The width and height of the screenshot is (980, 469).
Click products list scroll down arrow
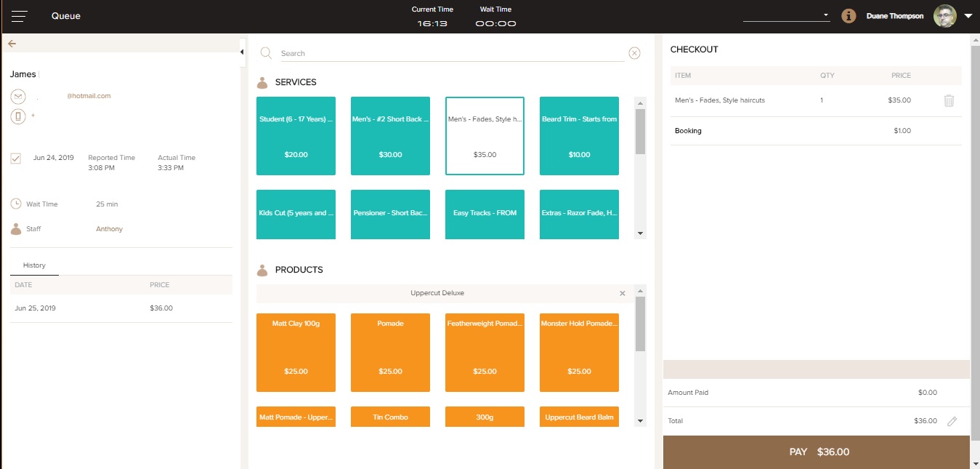click(640, 421)
